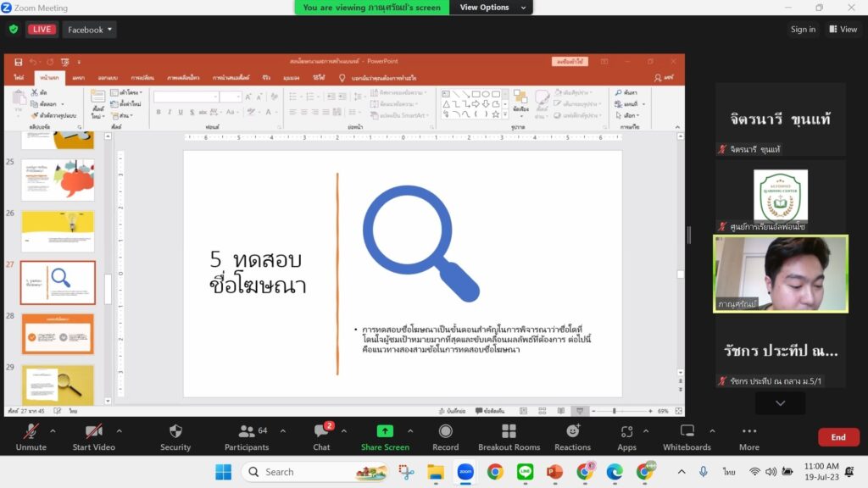Viewport: 868px width, 488px height.
Task: Toggle the bold formatting button in PowerPoint
Action: click(159, 112)
